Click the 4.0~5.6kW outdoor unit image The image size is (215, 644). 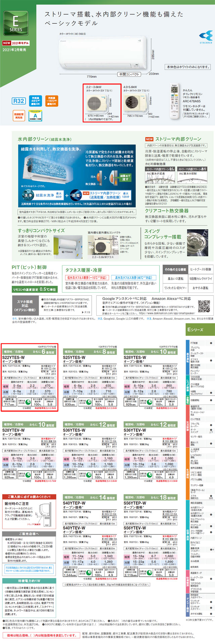135,103
